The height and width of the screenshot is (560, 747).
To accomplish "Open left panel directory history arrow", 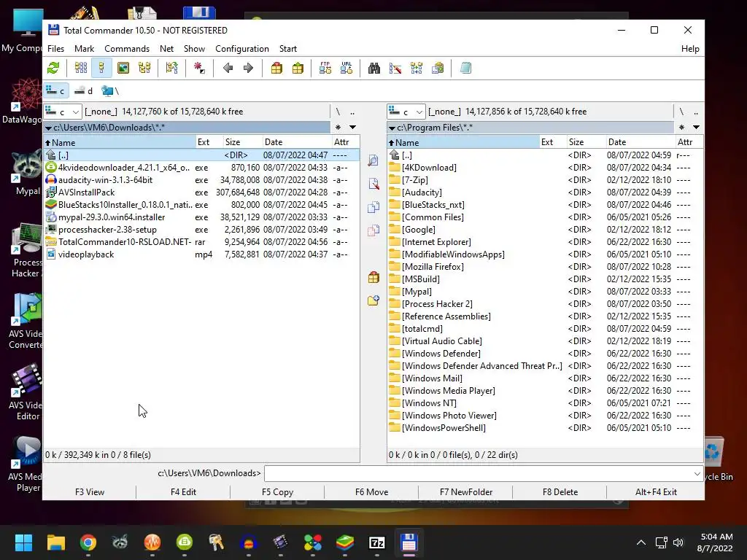I will [352, 127].
